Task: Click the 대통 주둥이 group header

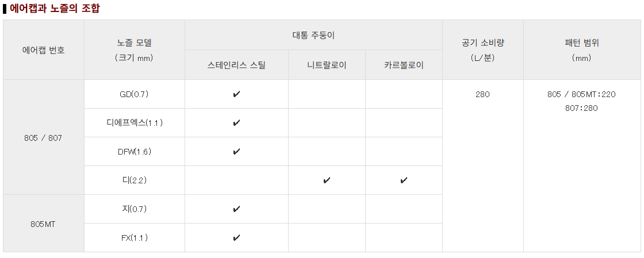Action: coord(313,35)
